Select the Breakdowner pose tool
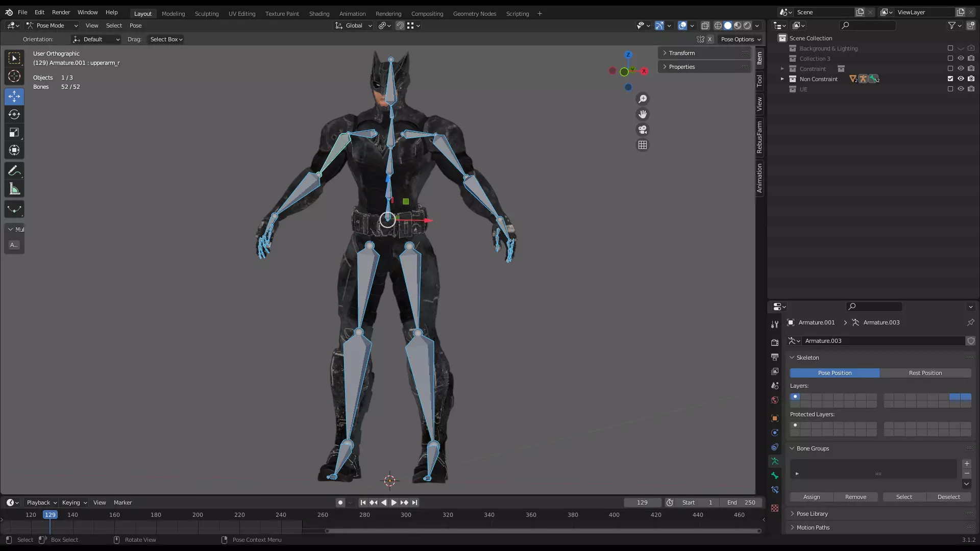This screenshot has height=551, width=980. pyautogui.click(x=14, y=209)
